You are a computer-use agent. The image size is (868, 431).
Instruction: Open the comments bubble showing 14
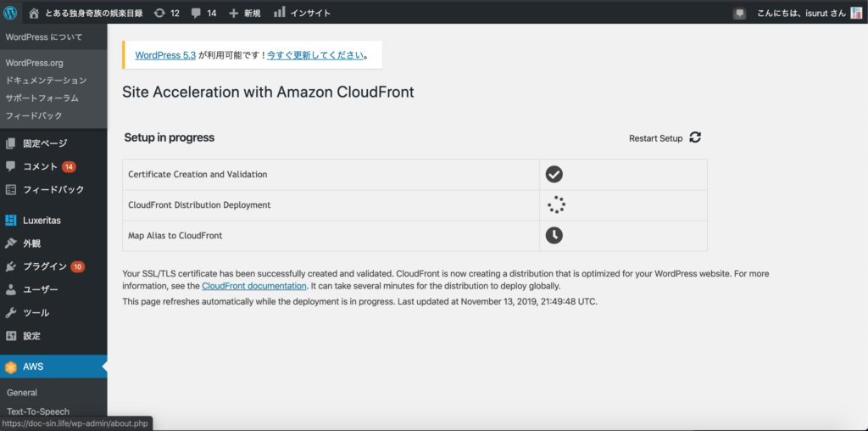click(196, 13)
